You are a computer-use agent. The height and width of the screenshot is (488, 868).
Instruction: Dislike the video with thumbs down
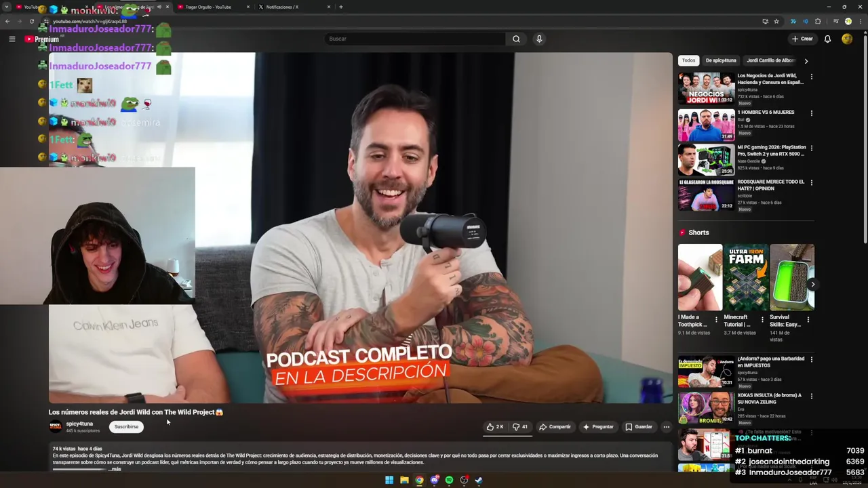(x=520, y=427)
